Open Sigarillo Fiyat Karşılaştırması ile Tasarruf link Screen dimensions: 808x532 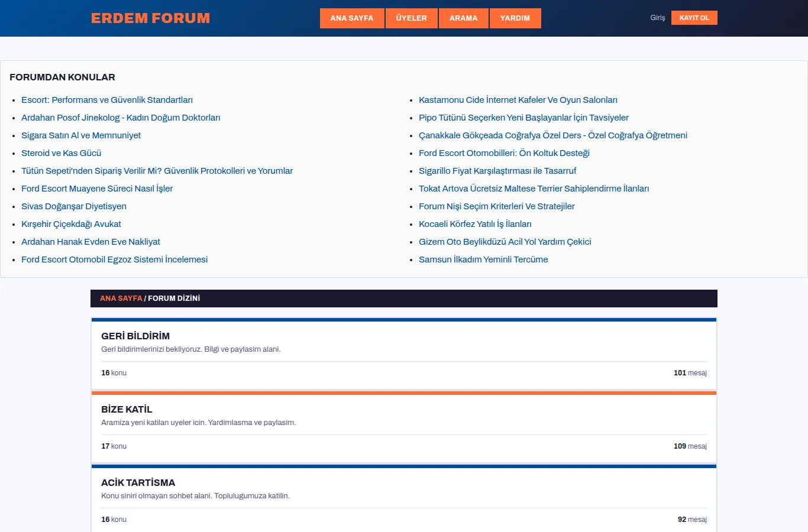[x=497, y=171]
